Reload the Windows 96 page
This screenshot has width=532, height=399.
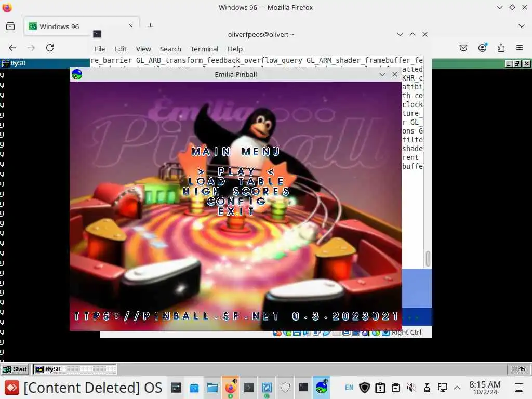tap(50, 48)
